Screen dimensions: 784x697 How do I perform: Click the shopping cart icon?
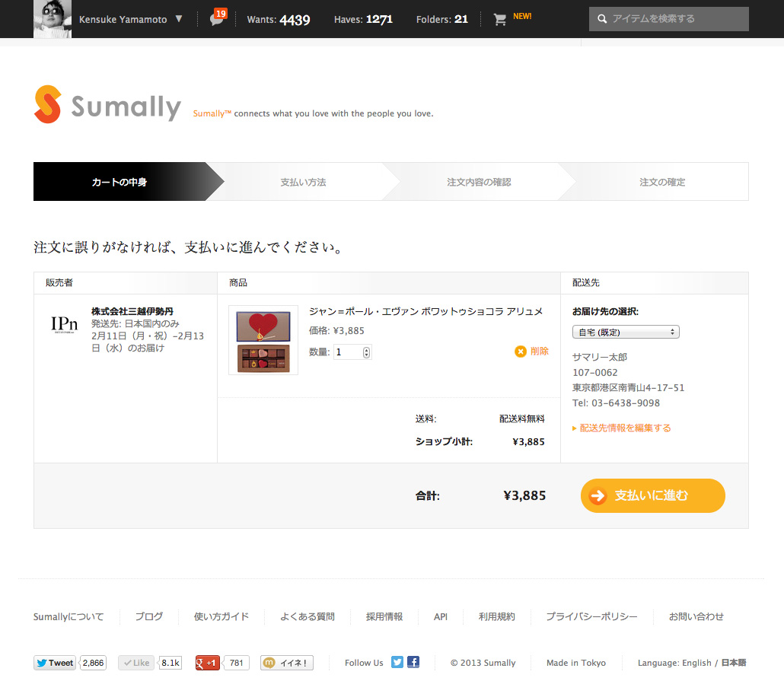point(500,20)
